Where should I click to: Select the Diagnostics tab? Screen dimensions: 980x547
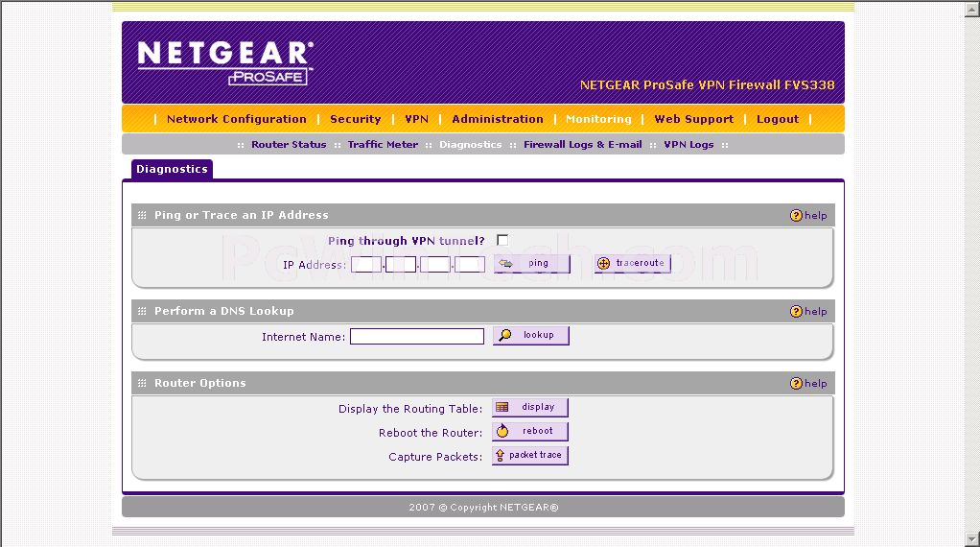coord(172,169)
